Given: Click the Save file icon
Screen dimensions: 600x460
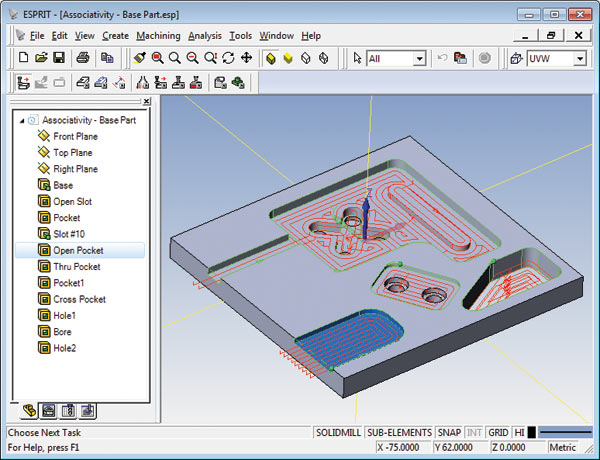Looking at the screenshot, I should [59, 58].
